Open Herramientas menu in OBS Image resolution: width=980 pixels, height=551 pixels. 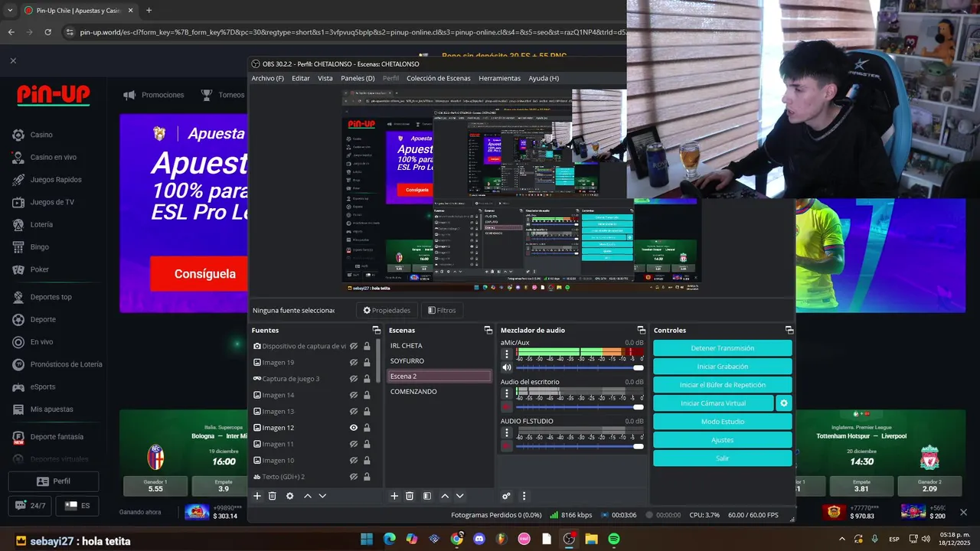(499, 78)
